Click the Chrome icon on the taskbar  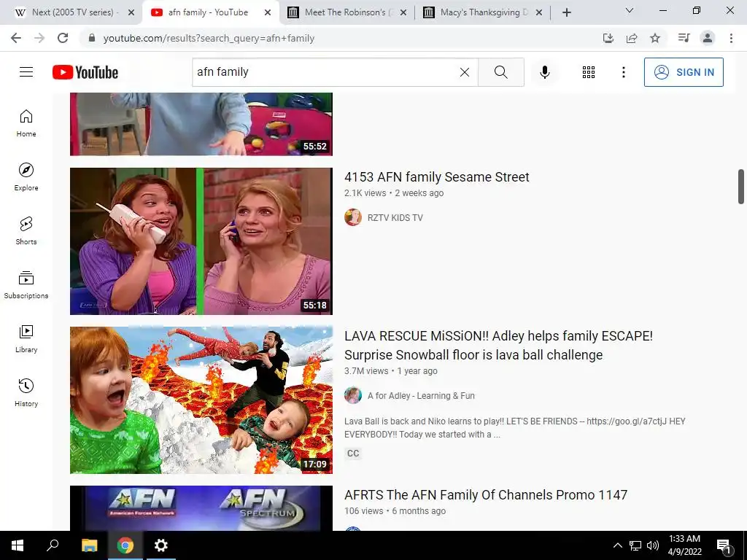point(125,545)
